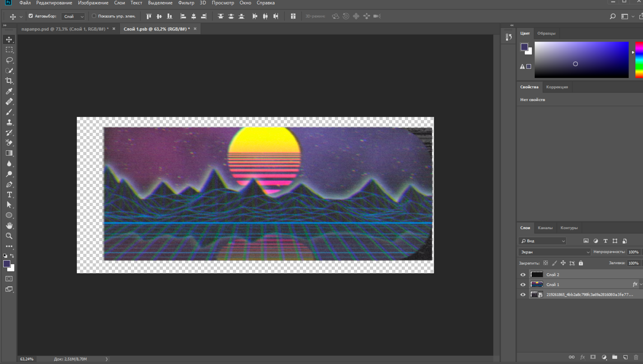
Task: Create a new layer group
Action: coord(615,357)
